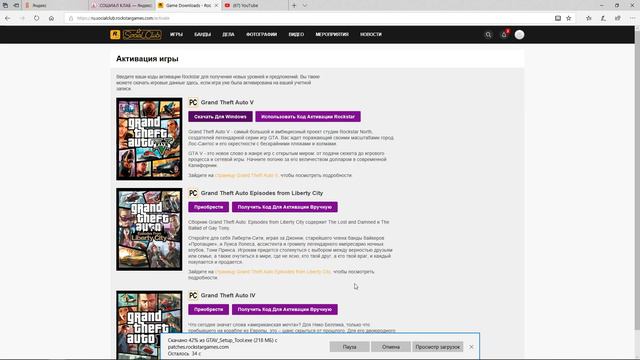This screenshot has width=640, height=360.
Task: Click Grand Theft Auto Episodes from Liberty City title
Action: (x=262, y=193)
